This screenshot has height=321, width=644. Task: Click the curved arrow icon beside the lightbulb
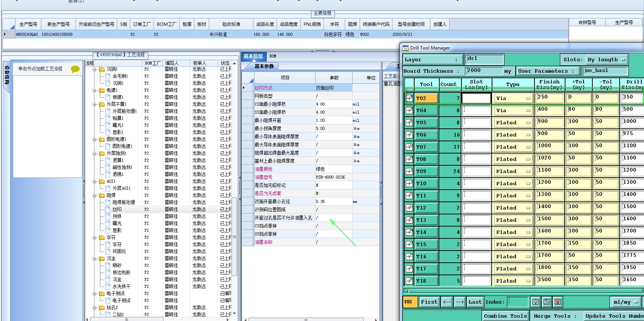point(547,302)
